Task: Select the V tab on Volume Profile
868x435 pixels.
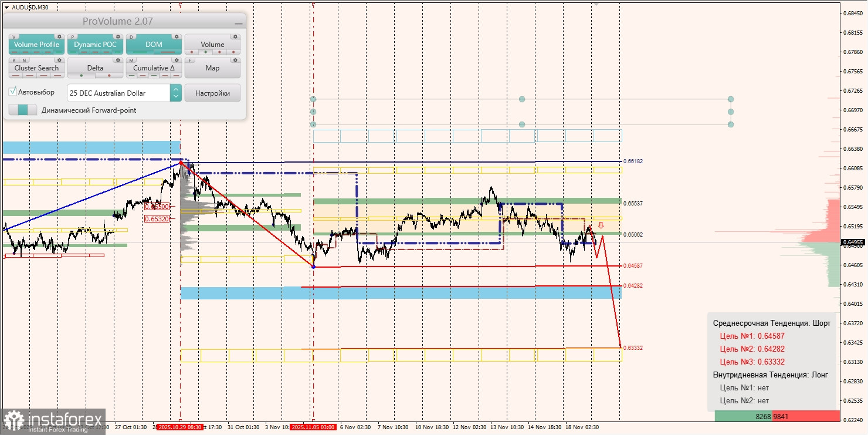Action: (13, 37)
